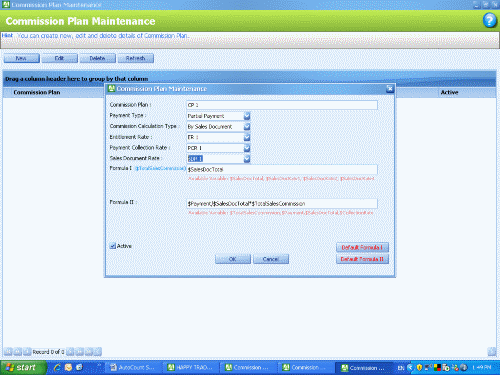Click the yellow shield security tray icon

pos(419,368)
